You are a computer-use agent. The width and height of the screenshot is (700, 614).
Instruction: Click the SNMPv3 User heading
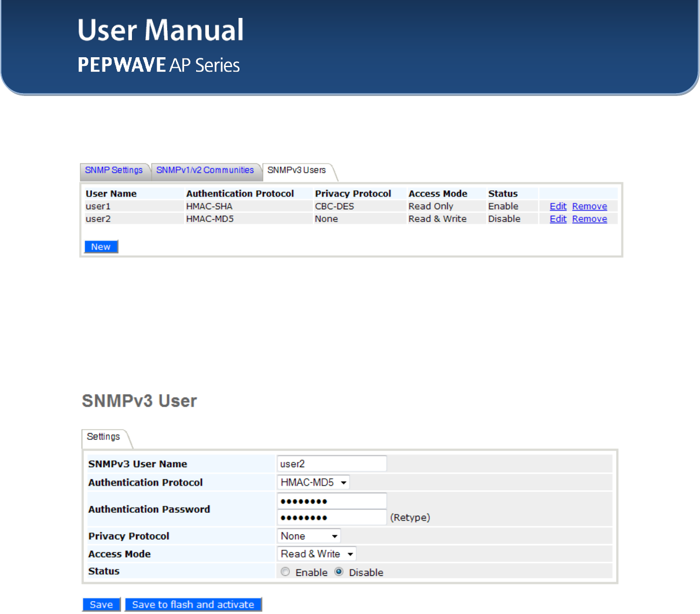[139, 401]
